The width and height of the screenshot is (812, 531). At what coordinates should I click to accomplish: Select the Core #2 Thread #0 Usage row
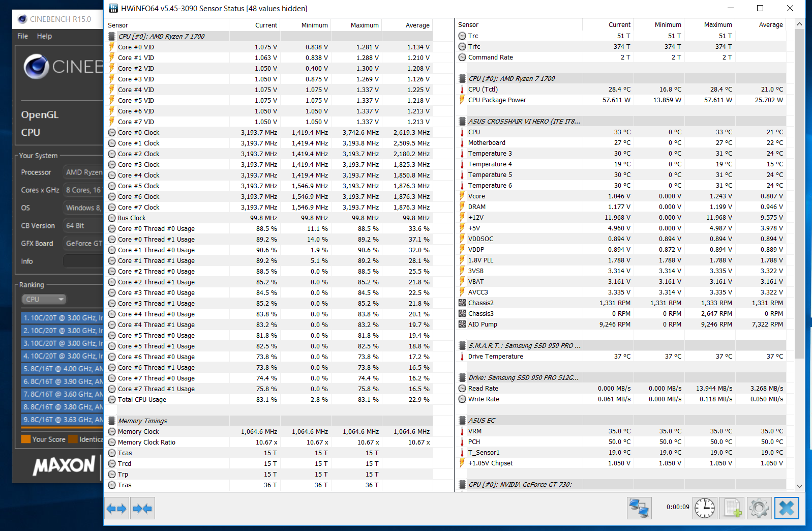pyautogui.click(x=270, y=271)
